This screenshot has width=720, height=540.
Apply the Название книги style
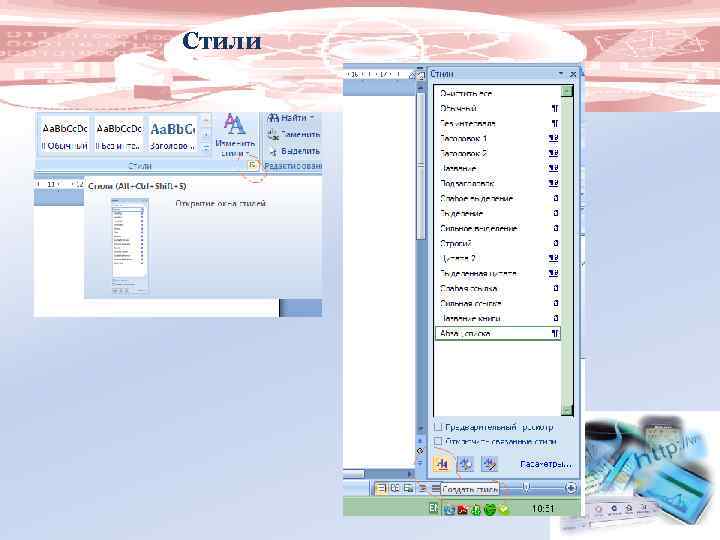click(x=497, y=318)
